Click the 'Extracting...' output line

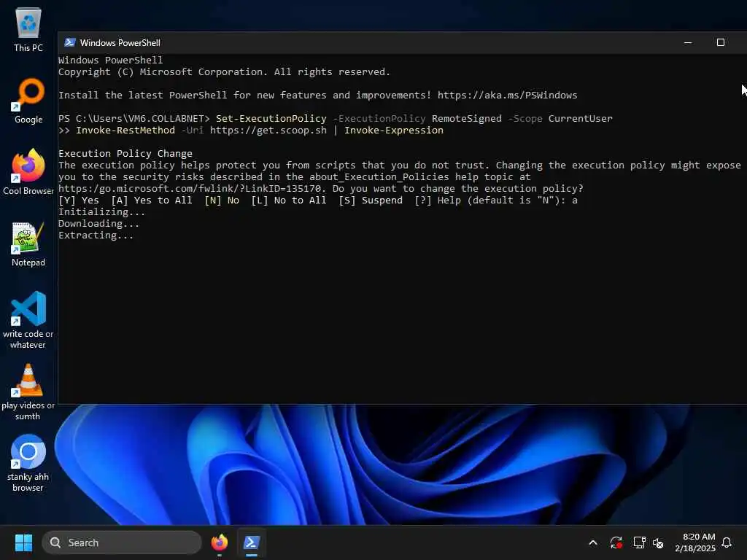[96, 236]
